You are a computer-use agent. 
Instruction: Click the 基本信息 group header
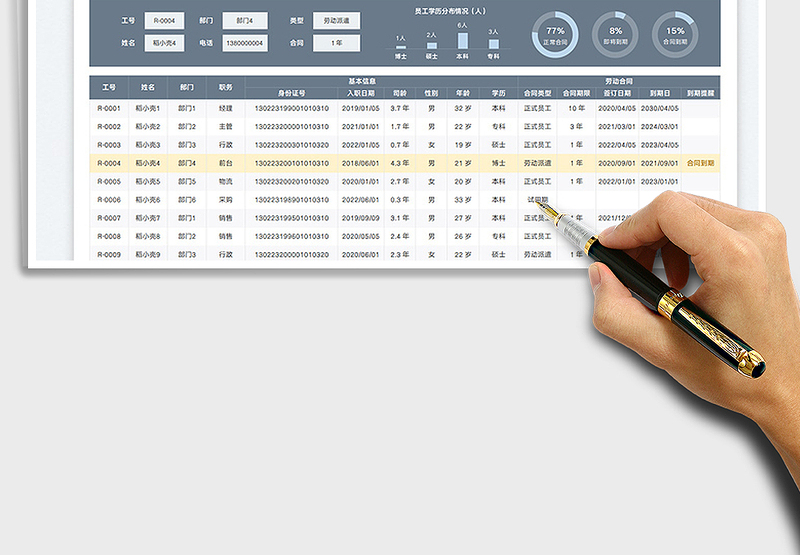pyautogui.click(x=363, y=80)
